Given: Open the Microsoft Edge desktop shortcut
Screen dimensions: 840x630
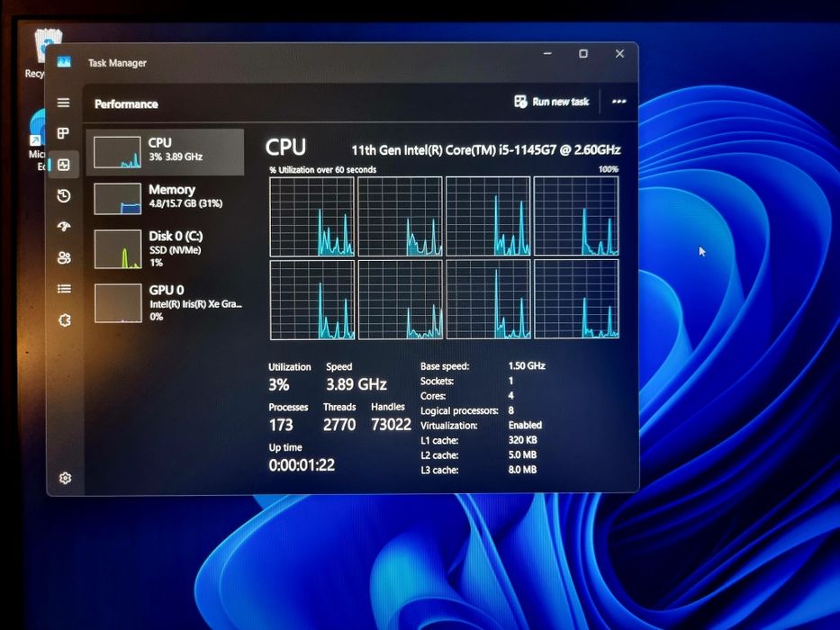Looking at the screenshot, I should pyautogui.click(x=38, y=141).
